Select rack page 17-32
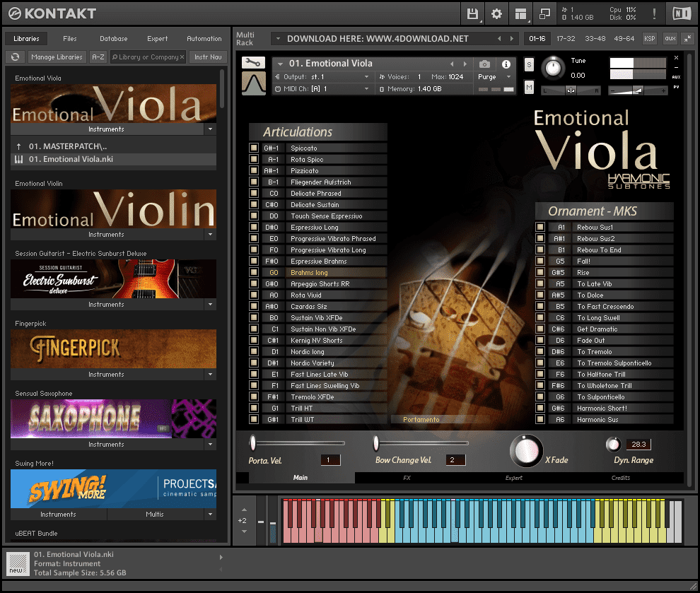 (566, 39)
